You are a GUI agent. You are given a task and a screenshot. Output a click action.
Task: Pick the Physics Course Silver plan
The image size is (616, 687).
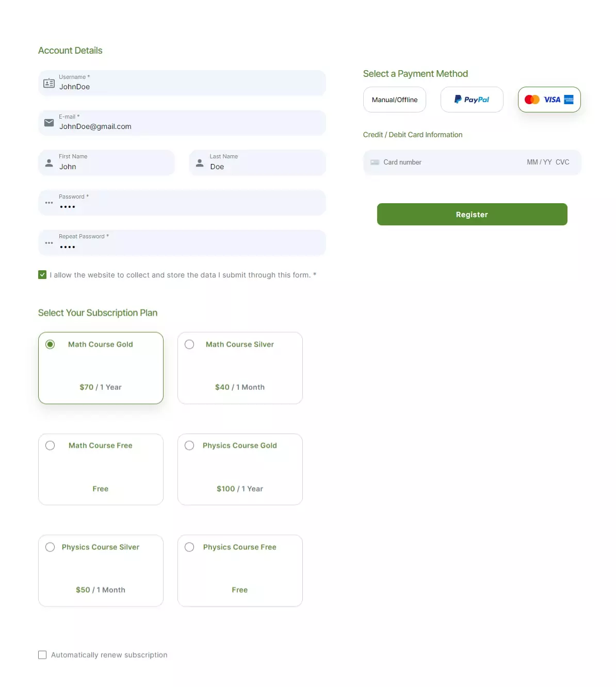point(101,571)
